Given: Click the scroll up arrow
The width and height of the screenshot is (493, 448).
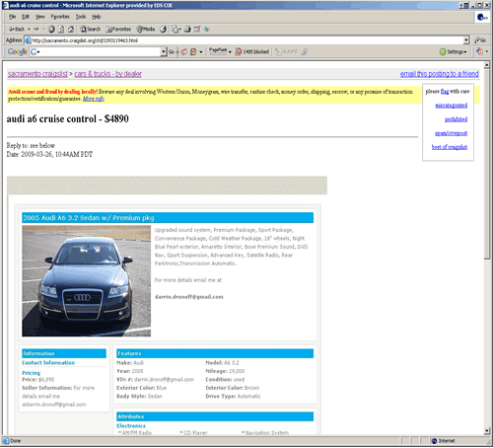Looking at the screenshot, I should (487, 64).
